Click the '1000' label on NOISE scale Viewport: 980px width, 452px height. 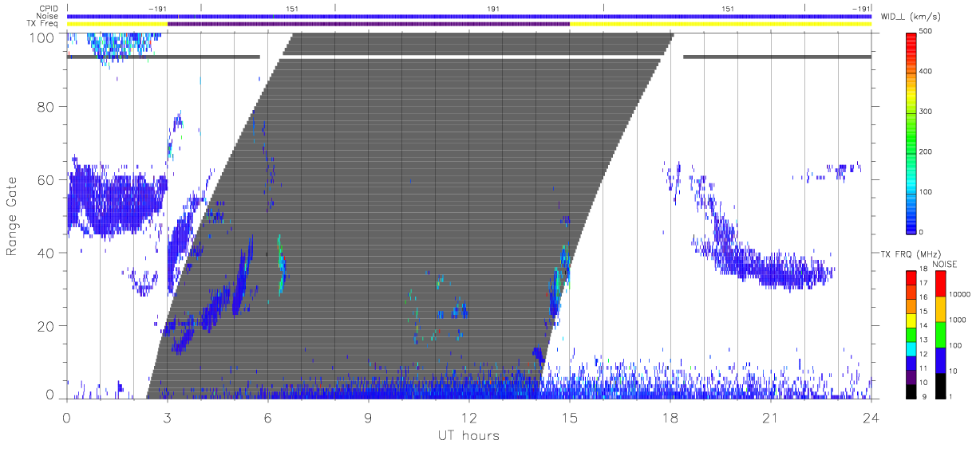(x=958, y=320)
